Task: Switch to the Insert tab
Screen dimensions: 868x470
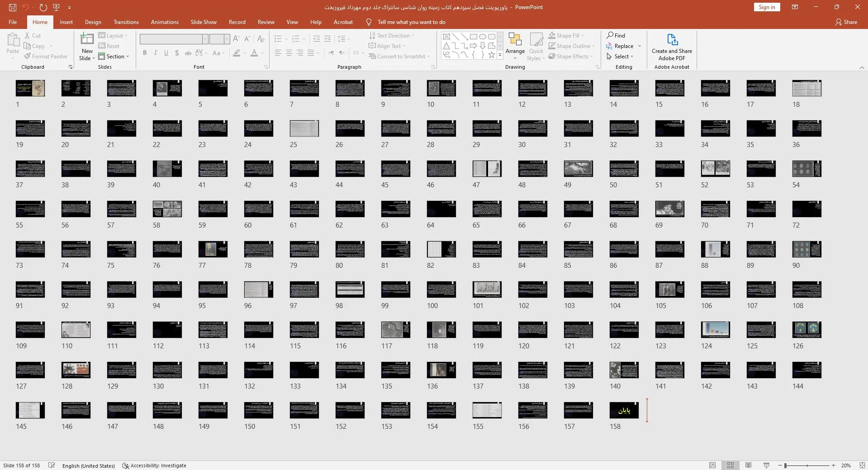Action: [66, 22]
